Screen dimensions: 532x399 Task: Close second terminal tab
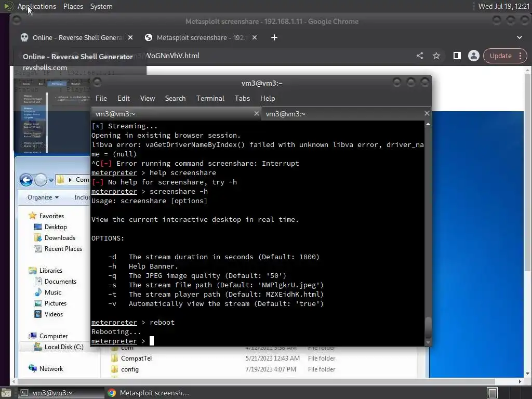click(427, 113)
